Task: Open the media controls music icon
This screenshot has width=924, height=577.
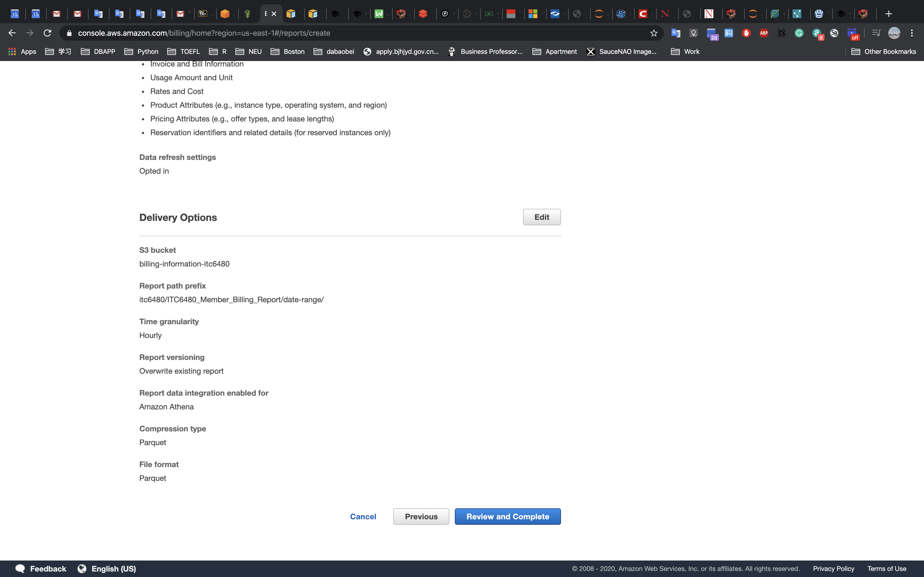Action: tap(876, 33)
